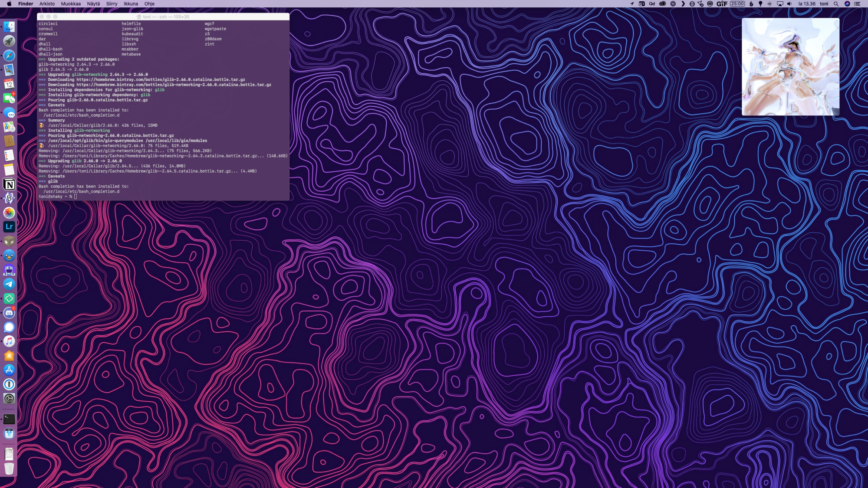This screenshot has width=868, height=488.
Task: Click the Discord Dock icon
Action: (9, 313)
